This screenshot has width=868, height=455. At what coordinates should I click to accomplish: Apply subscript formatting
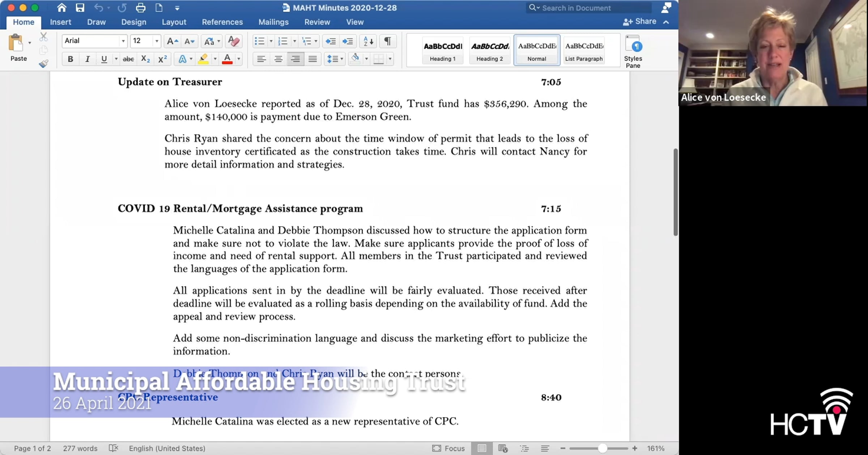[145, 59]
